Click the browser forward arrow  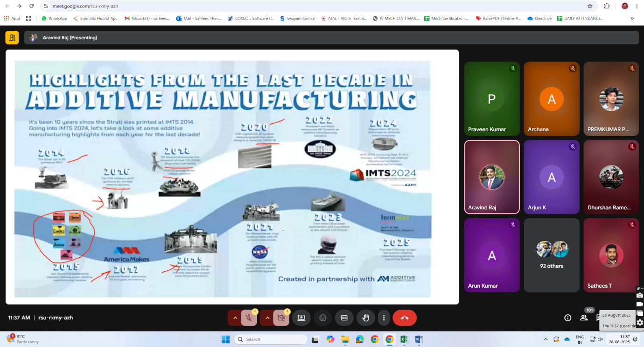19,6
